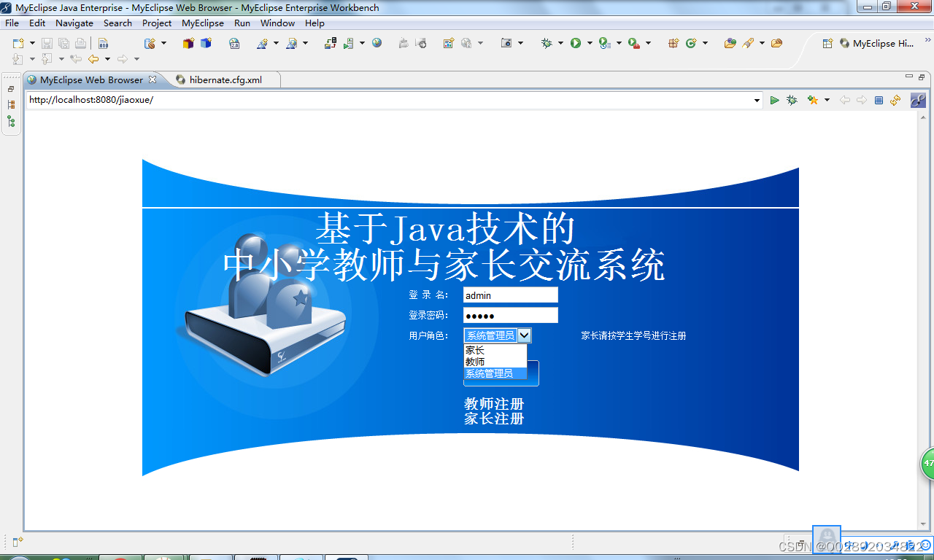Open the 用户角色 role combo box
The height and width of the screenshot is (560, 934).
point(525,335)
